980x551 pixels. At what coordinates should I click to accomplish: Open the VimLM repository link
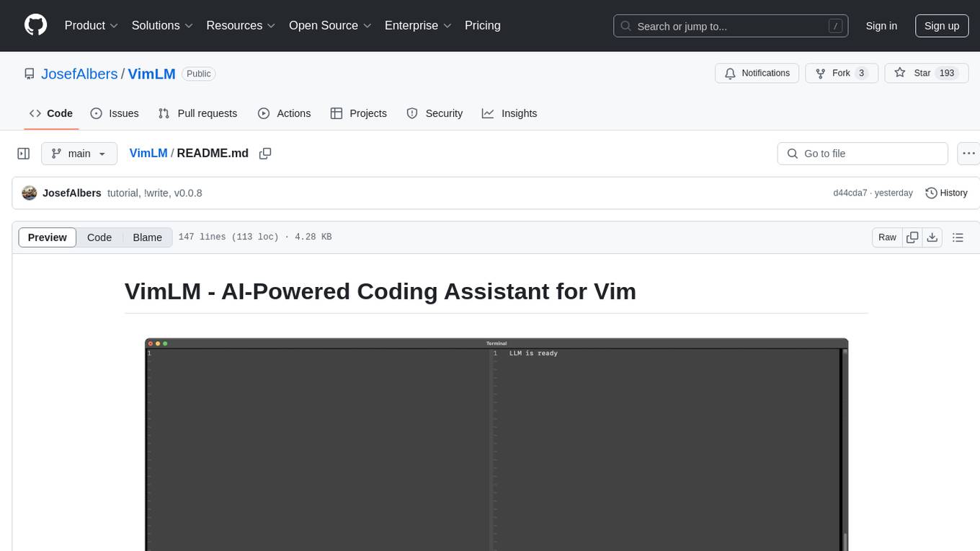pyautogui.click(x=152, y=74)
